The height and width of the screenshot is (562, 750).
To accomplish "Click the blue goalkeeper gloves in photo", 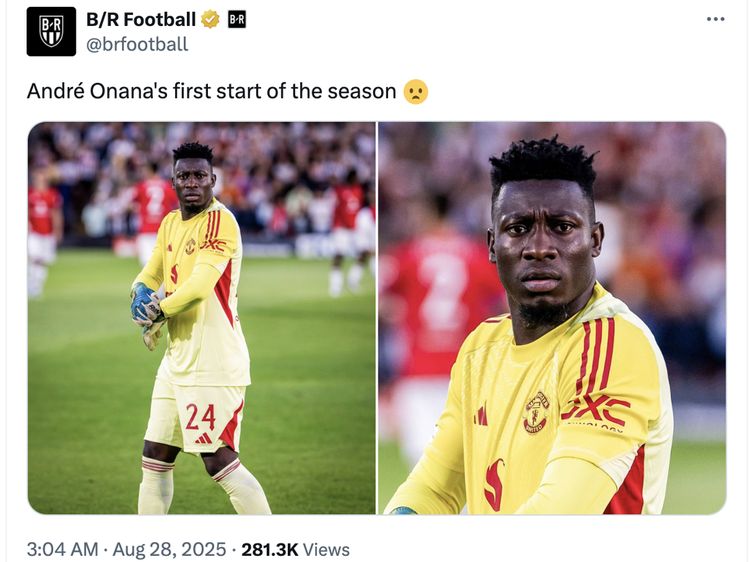I will 146,304.
